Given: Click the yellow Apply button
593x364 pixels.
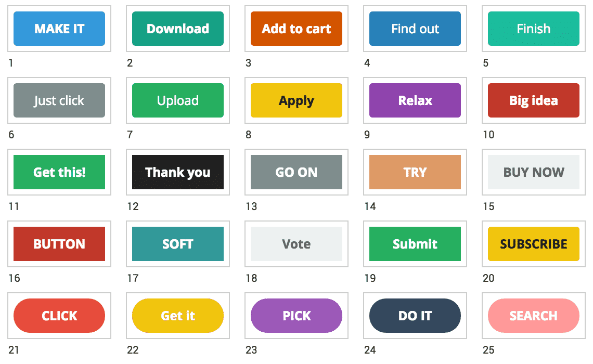Looking at the screenshot, I should [296, 100].
